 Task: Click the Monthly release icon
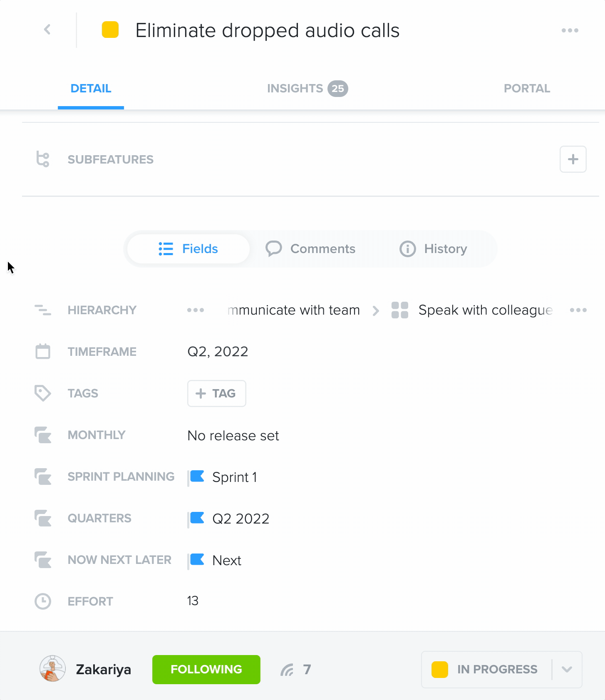43,435
